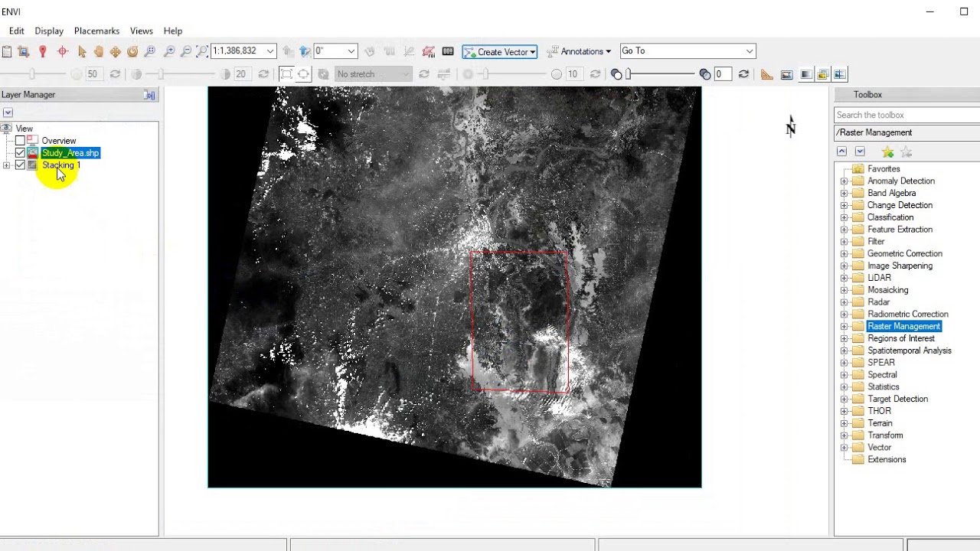Viewport: 980px width, 551px height.
Task: Open the Display menu
Action: point(49,31)
